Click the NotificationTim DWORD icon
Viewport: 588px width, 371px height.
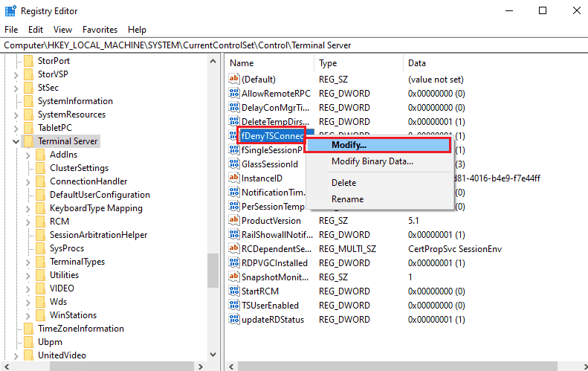[234, 192]
